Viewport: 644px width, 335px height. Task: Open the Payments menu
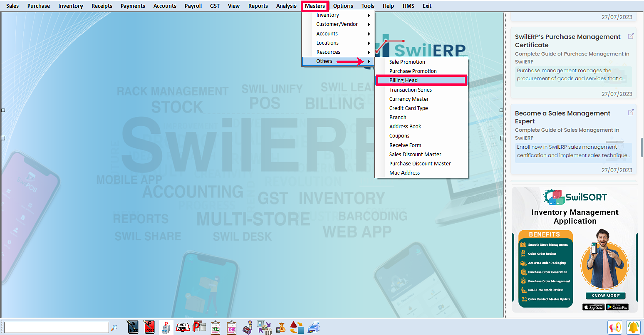tap(133, 6)
